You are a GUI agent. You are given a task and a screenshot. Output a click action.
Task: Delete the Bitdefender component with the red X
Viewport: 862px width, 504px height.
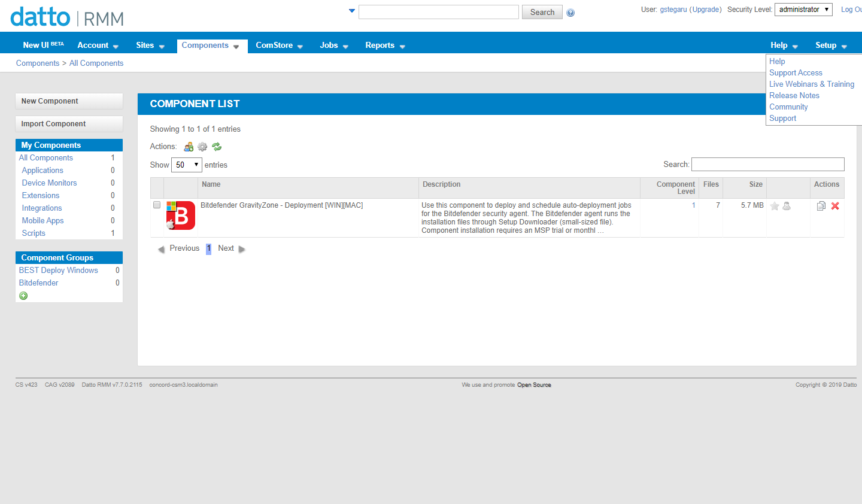tap(835, 206)
